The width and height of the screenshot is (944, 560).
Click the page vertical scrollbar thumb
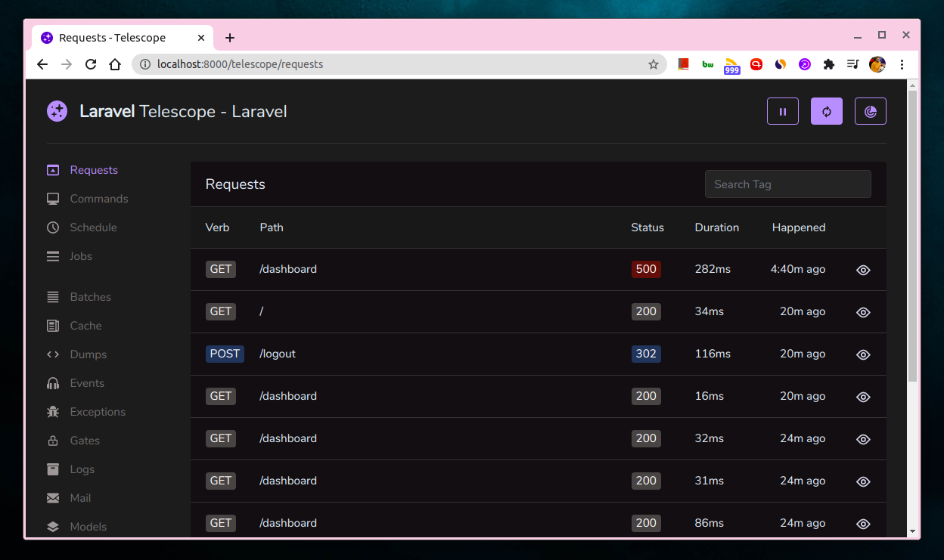point(912,236)
